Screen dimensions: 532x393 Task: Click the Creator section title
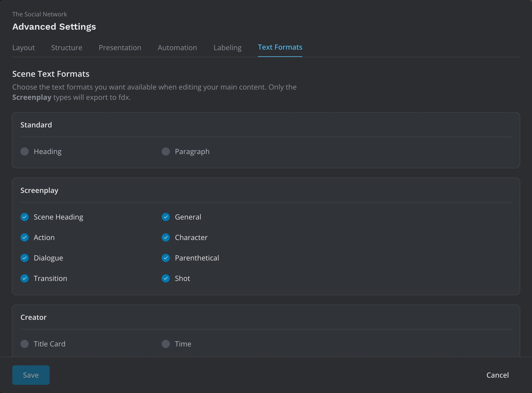click(x=34, y=317)
